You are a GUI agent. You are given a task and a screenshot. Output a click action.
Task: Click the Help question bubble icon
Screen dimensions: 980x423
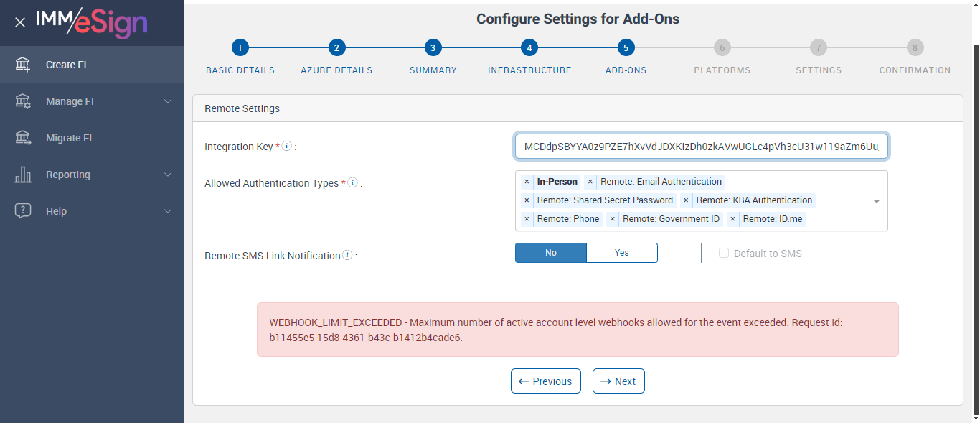pyautogui.click(x=23, y=211)
